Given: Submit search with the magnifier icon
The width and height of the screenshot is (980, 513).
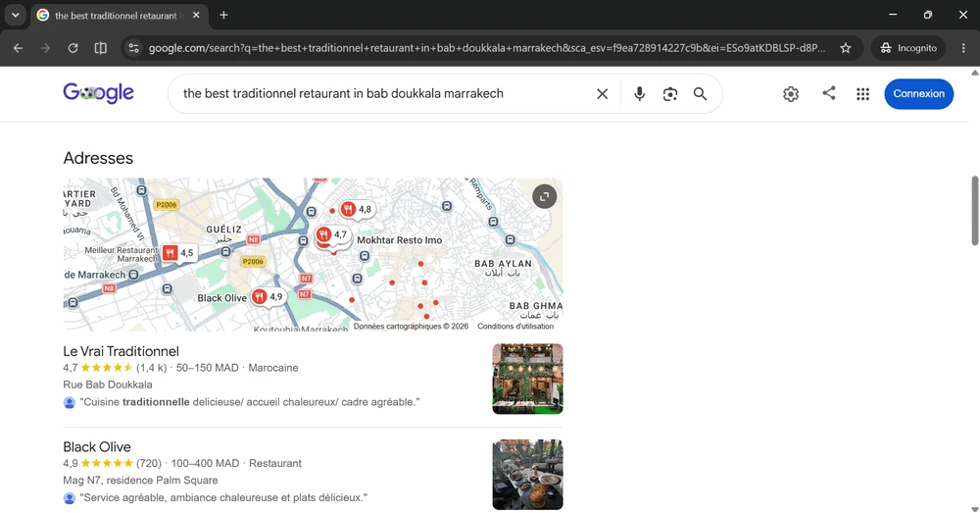Looking at the screenshot, I should 700,94.
